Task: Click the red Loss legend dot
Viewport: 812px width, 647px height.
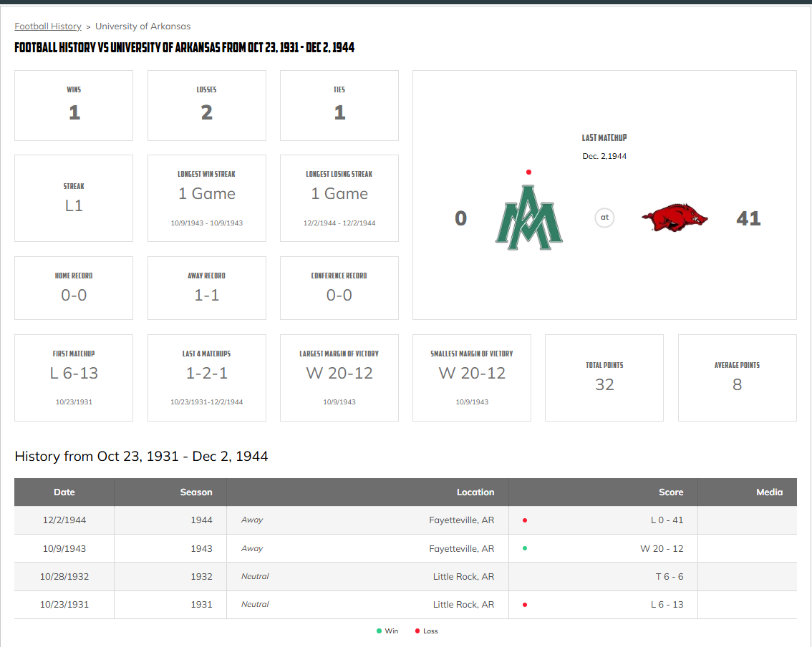Action: click(x=417, y=631)
